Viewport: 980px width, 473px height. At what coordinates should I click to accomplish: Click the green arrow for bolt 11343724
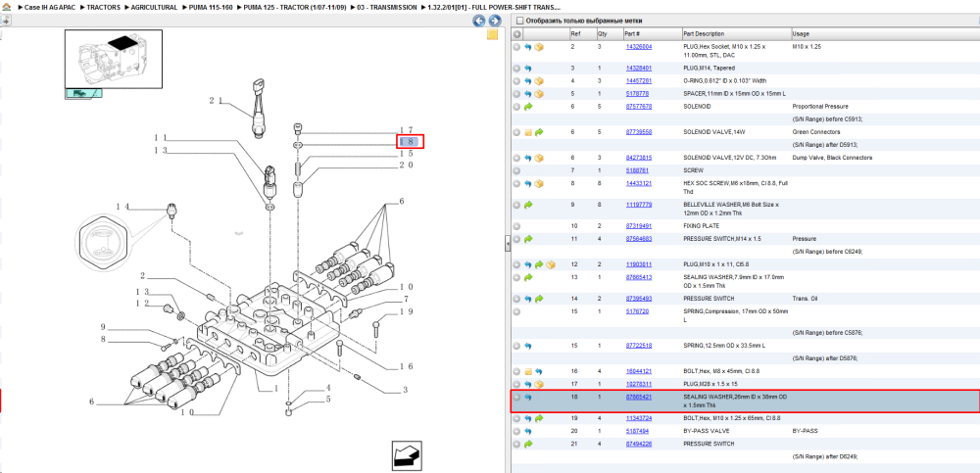tap(539, 418)
